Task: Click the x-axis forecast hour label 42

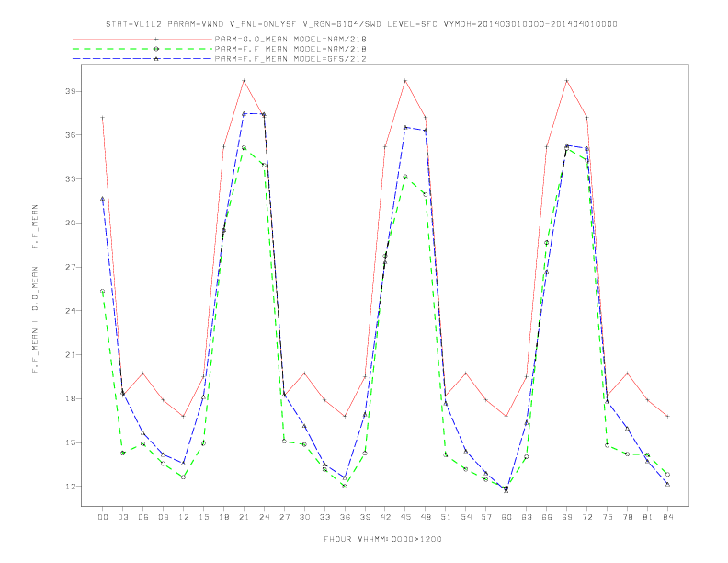Action: (x=385, y=517)
